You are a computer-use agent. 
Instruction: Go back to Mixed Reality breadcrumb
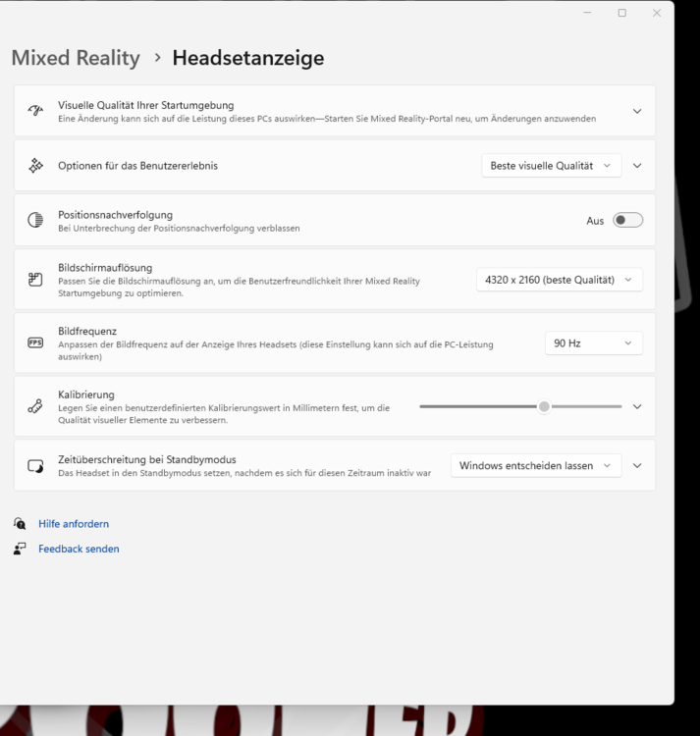coord(76,58)
